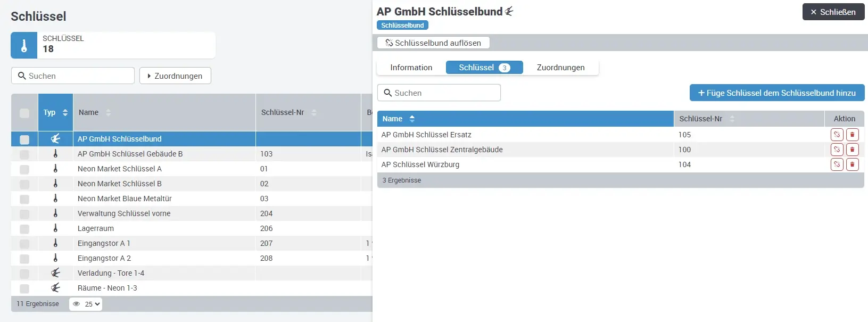This screenshot has height=322, width=868.
Task: Check the box for AP GmbH Schlüsselbund
Action: pos(24,139)
